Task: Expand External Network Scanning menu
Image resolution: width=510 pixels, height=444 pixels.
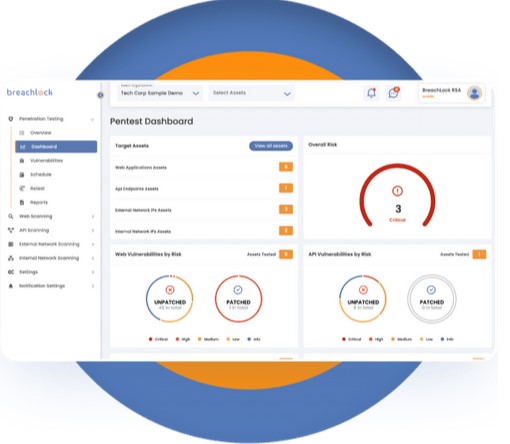Action: 93,244
